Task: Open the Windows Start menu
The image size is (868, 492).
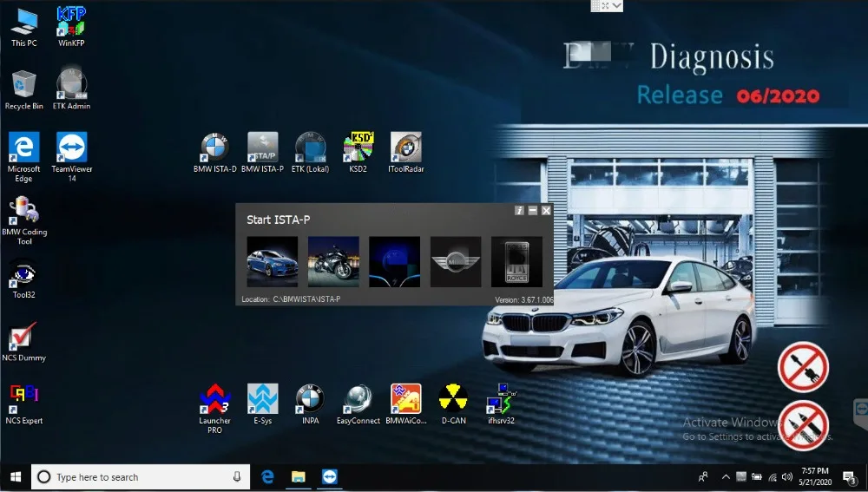Action: click(x=16, y=477)
